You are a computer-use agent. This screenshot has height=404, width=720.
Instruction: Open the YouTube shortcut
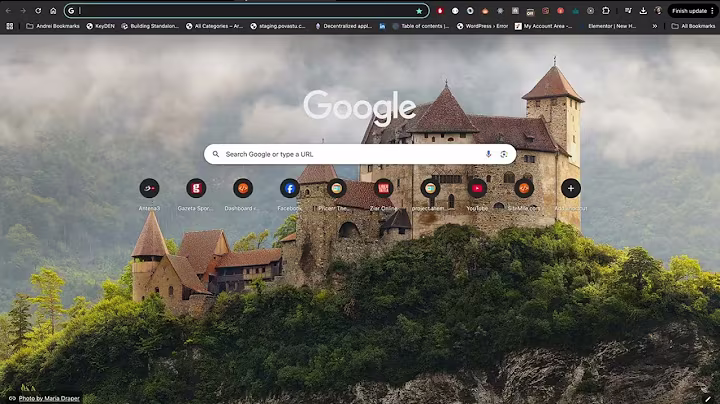pos(477,194)
